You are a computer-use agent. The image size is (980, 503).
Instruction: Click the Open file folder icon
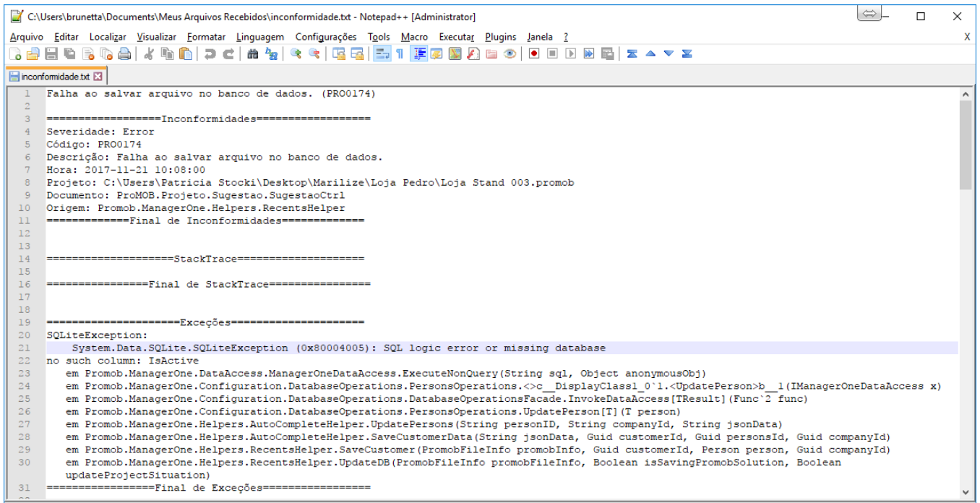click(33, 53)
